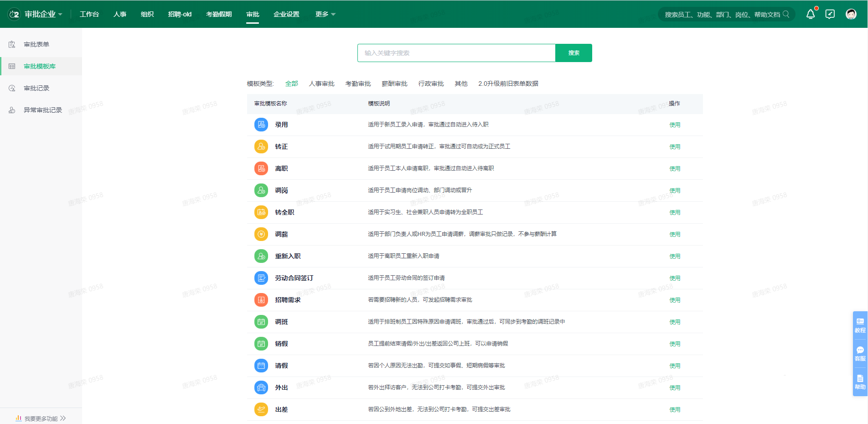Image resolution: width=868 pixels, height=424 pixels.
Task: Click the 调薪 template coin icon
Action: 261,234
